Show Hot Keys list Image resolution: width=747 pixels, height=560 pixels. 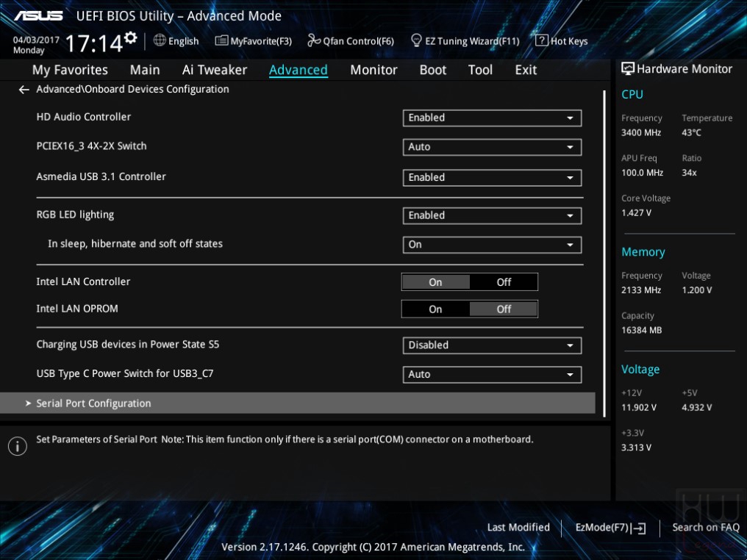[x=562, y=41]
